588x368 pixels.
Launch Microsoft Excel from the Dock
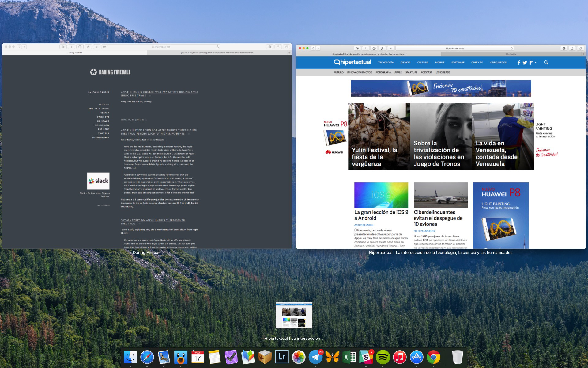349,357
